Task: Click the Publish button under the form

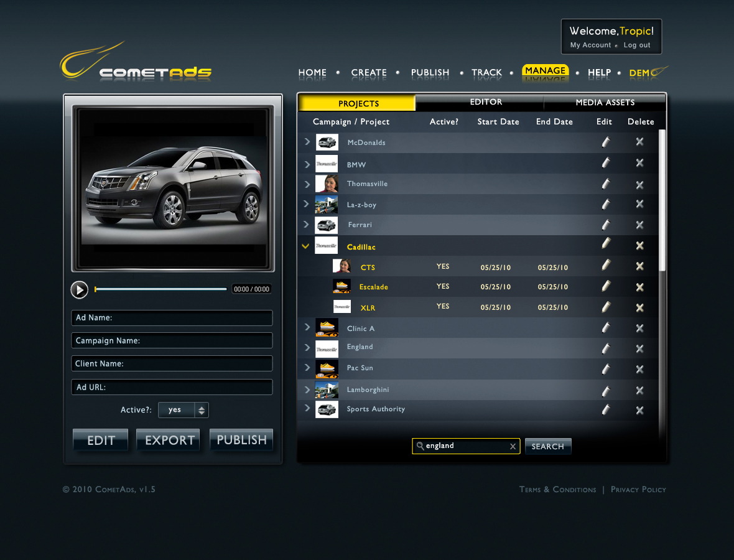Action: [x=241, y=440]
